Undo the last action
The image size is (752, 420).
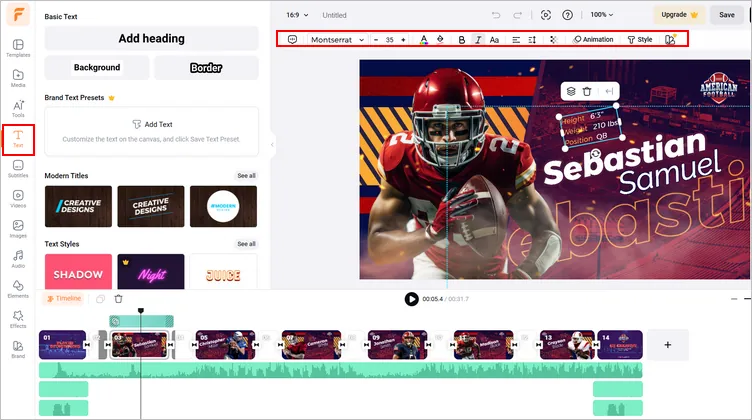tap(496, 15)
